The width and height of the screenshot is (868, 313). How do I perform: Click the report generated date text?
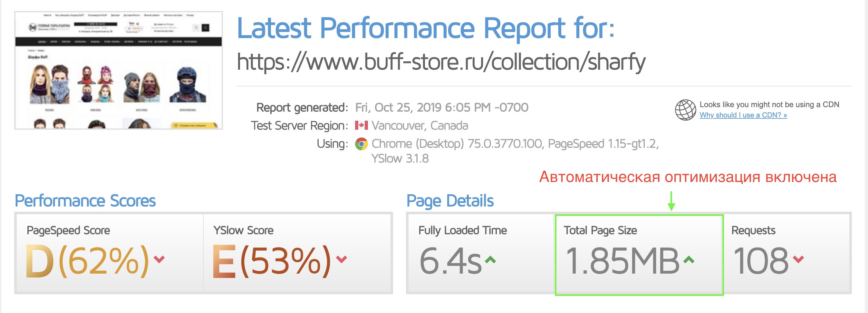441,107
